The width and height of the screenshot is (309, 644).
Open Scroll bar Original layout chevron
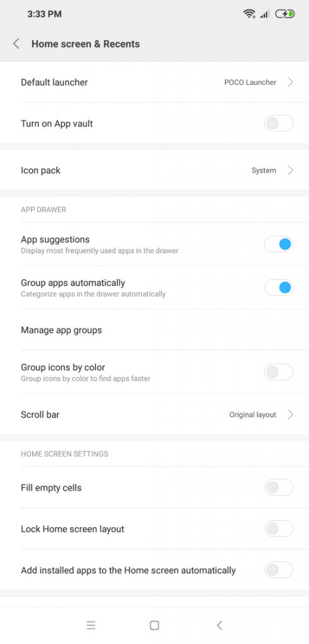click(291, 414)
